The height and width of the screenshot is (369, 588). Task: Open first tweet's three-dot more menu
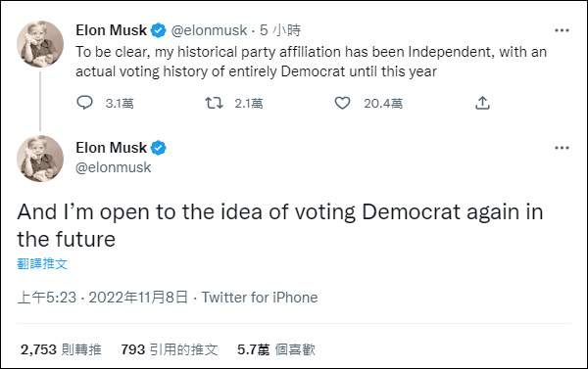tap(562, 30)
